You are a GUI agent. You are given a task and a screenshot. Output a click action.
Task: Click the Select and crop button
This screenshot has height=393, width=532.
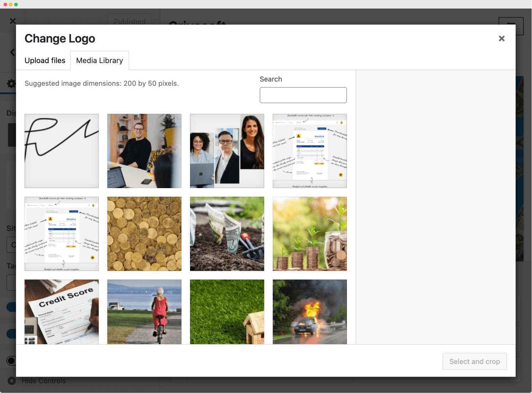pyautogui.click(x=474, y=361)
